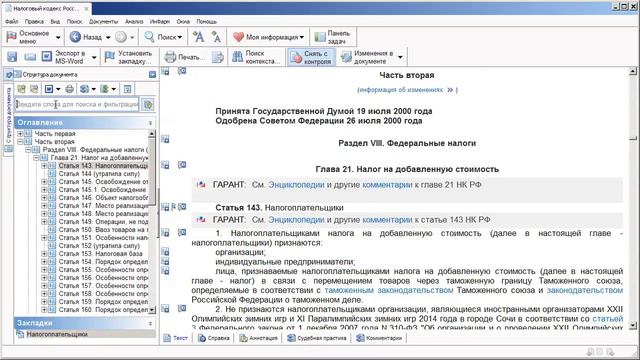
Task: Collapse the Часть вторая tree node
Action: pos(20,142)
